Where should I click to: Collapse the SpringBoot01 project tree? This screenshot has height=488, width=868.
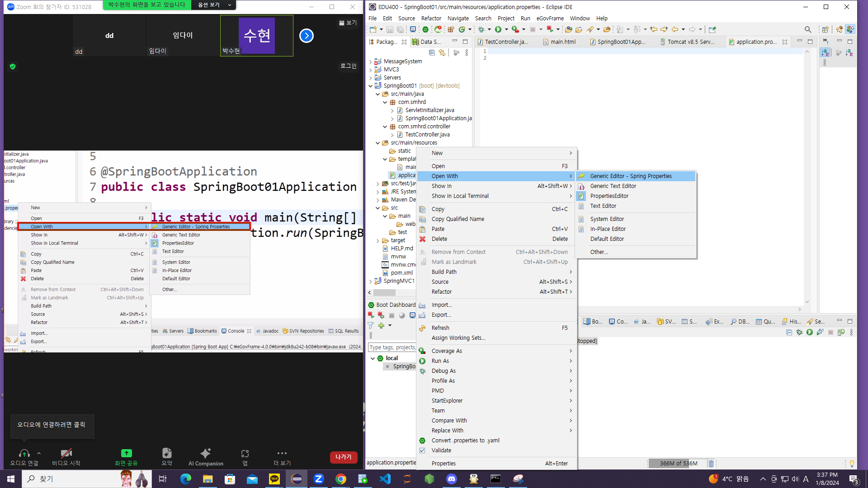click(x=371, y=86)
